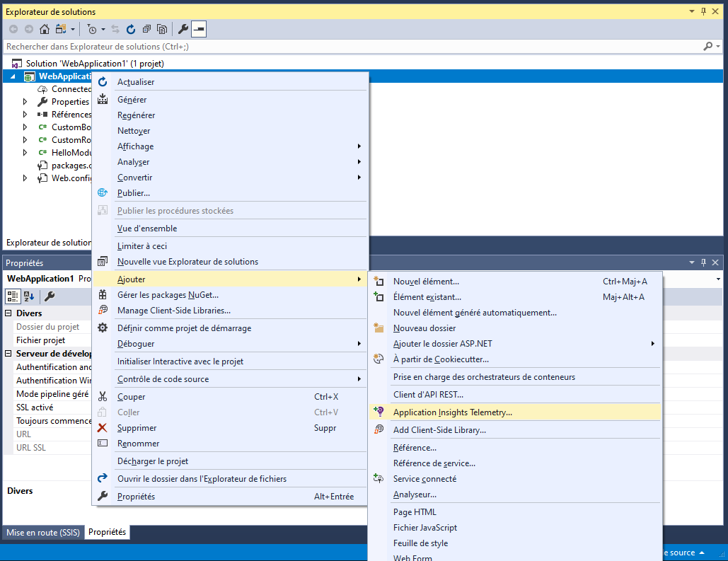The image size is (728, 561).
Task: Expand the Web.config tree node
Action: point(25,178)
